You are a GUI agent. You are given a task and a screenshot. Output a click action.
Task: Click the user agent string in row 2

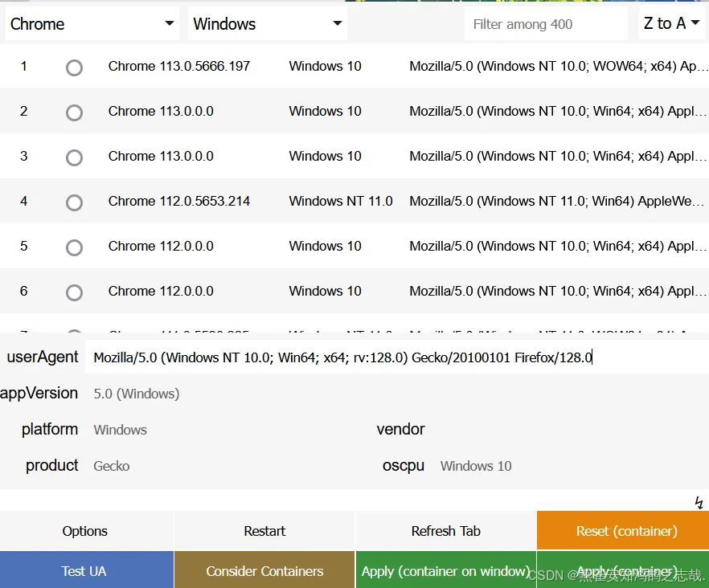[558, 111]
